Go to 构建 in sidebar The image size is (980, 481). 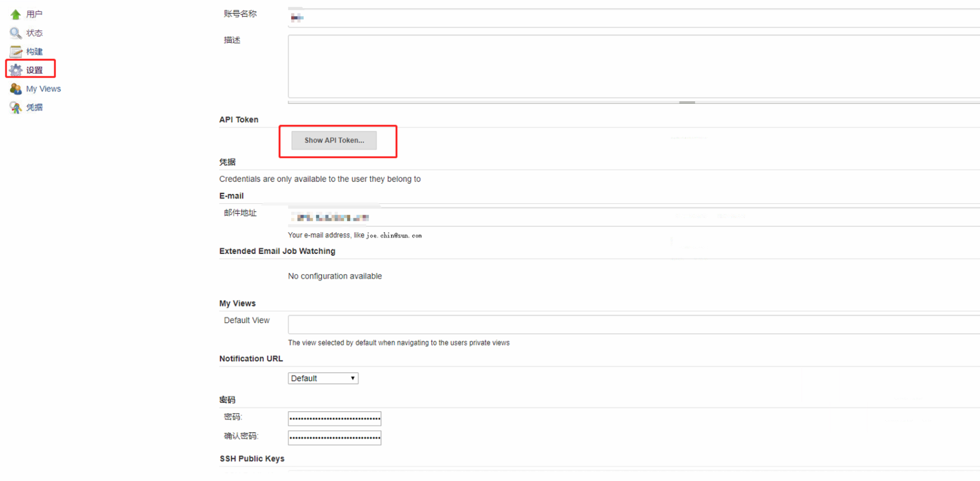(x=34, y=52)
